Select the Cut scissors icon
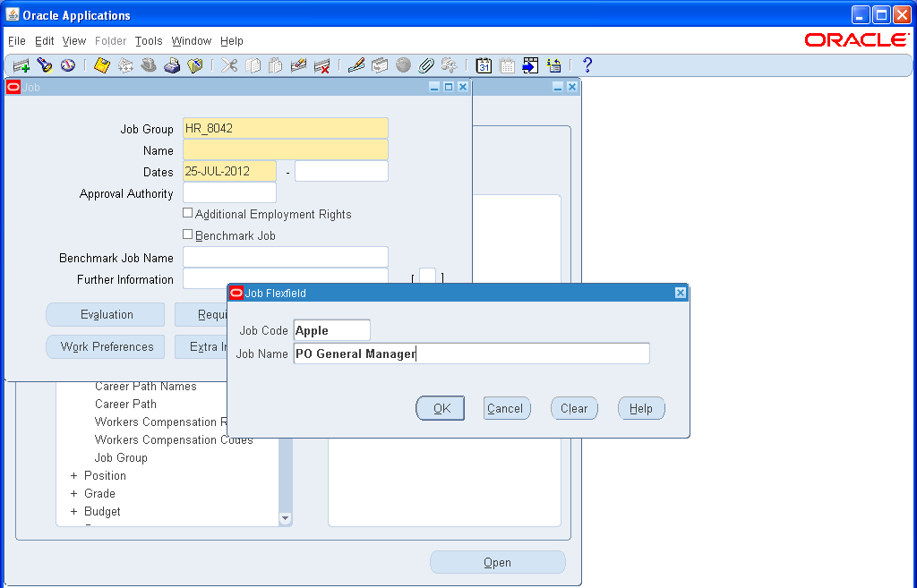The image size is (917, 588). tap(228, 64)
